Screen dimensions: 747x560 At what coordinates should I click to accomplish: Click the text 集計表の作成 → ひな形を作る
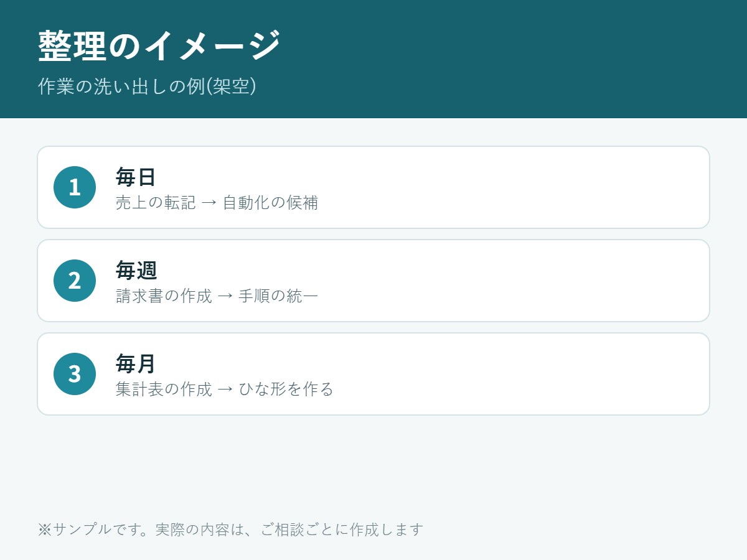tap(225, 390)
